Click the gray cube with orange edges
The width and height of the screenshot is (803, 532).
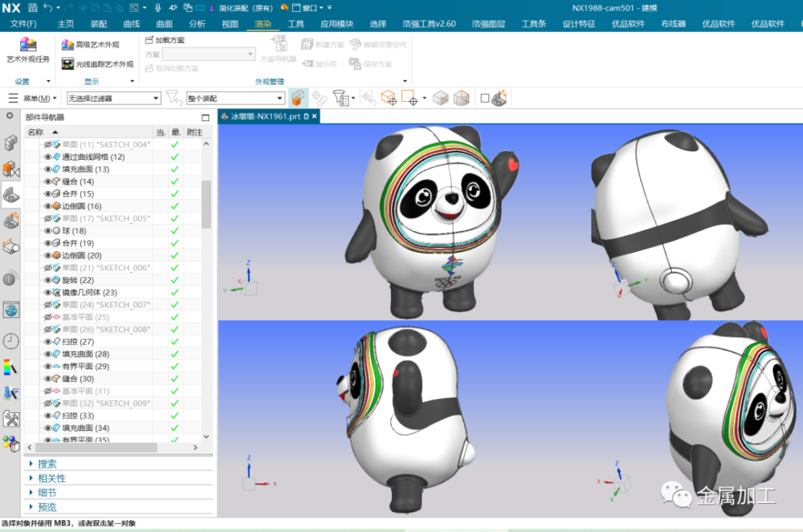point(462,98)
